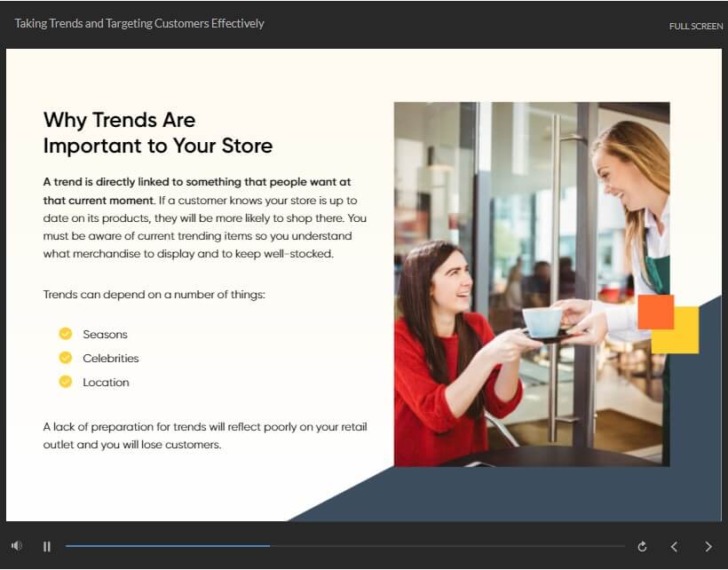The height and width of the screenshot is (570, 728).
Task: Click the yellow checkmark beside Seasons
Action: 65,334
